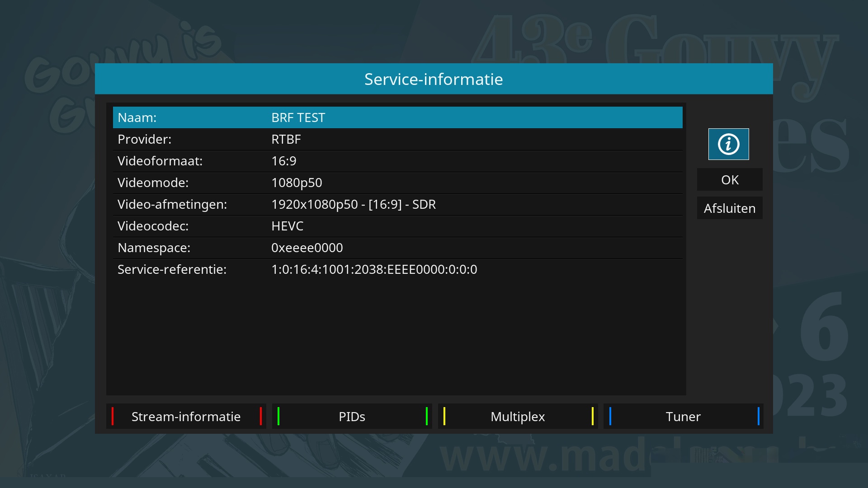Select the Videomode row showing 1080p50

(x=398, y=183)
